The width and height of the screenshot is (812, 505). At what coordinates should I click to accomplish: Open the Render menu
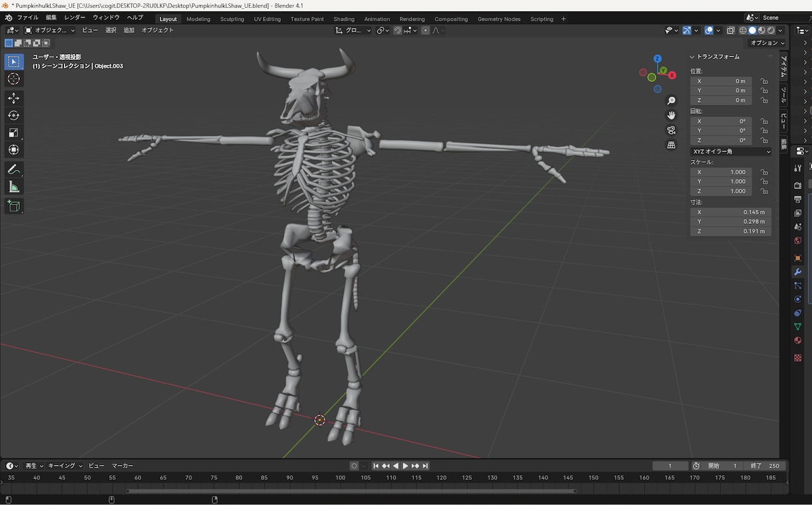75,18
